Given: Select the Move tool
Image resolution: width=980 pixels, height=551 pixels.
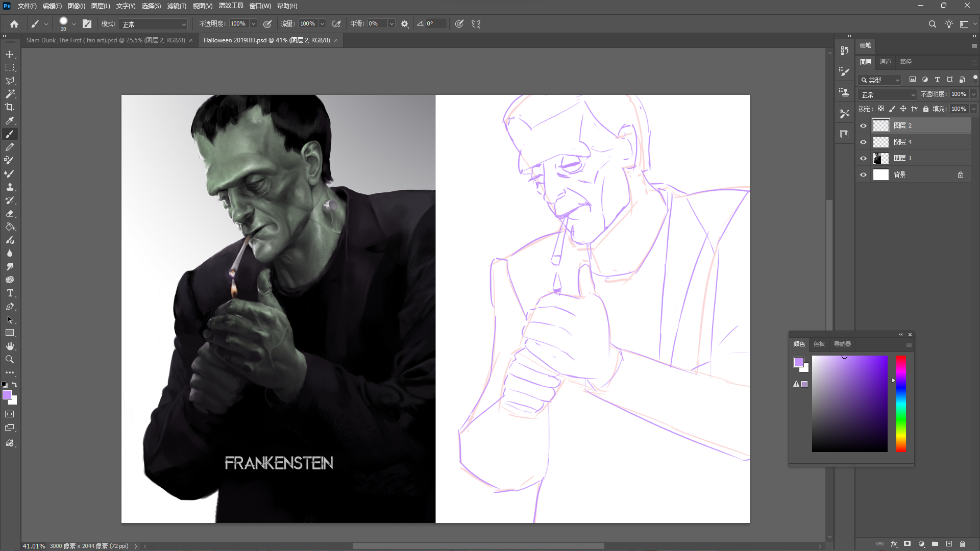Looking at the screenshot, I should [x=10, y=54].
